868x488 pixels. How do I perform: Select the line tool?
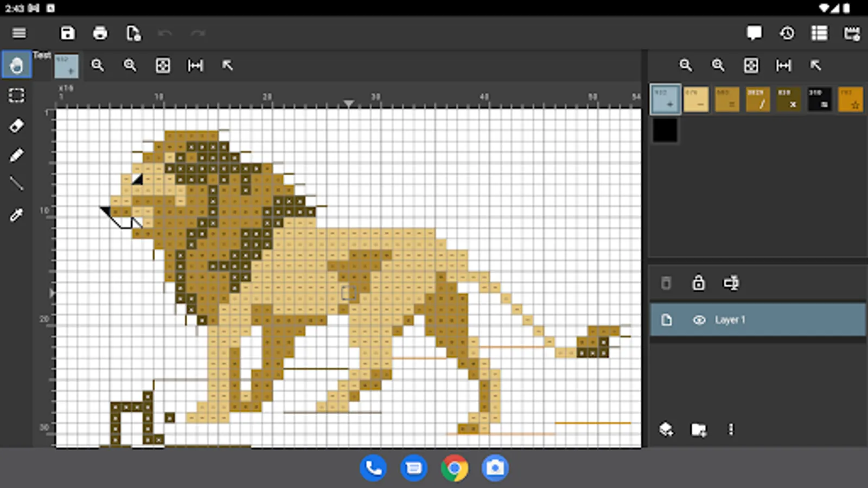coord(16,184)
